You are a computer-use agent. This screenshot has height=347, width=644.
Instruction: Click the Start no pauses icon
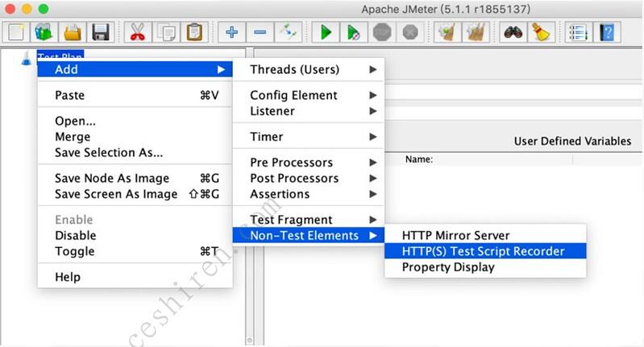(354, 32)
